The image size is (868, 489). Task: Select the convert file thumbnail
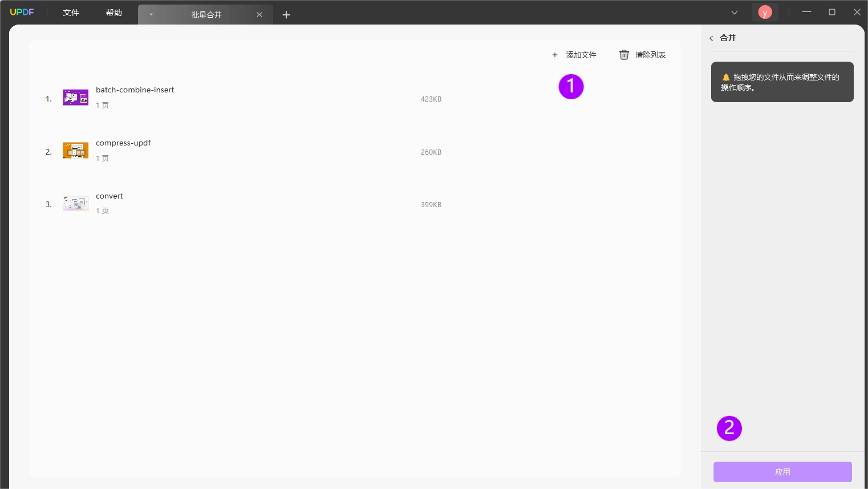coord(76,204)
